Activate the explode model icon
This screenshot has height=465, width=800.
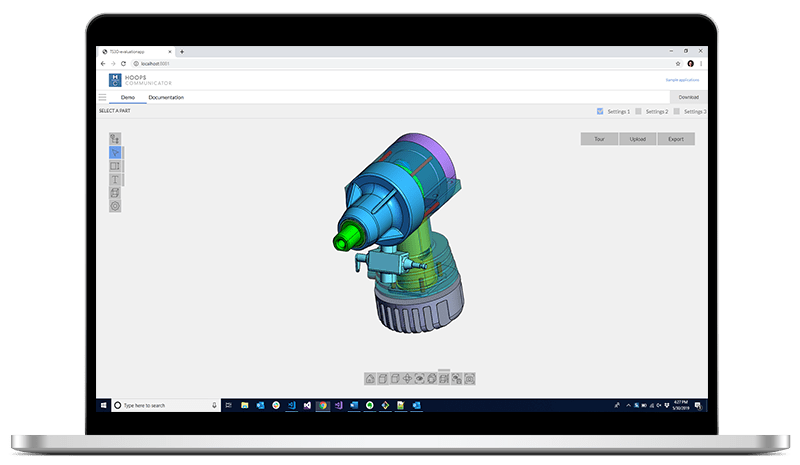click(432, 379)
